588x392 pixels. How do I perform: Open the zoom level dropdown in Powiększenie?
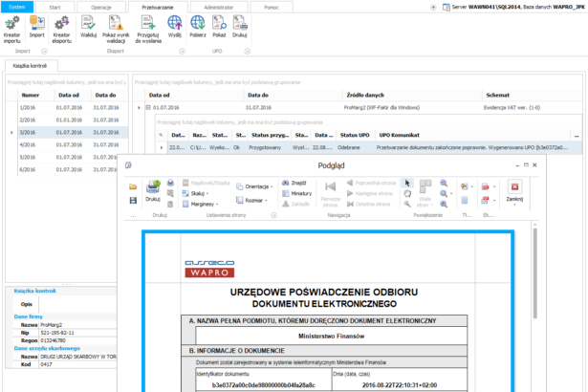[x=451, y=193]
